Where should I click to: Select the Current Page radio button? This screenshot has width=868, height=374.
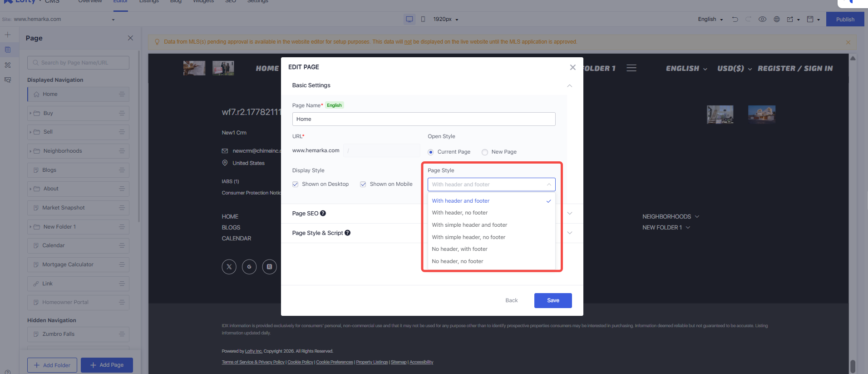point(430,152)
